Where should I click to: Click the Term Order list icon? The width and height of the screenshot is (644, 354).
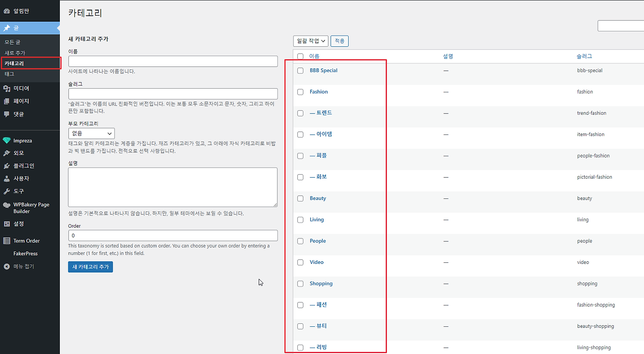(7, 241)
